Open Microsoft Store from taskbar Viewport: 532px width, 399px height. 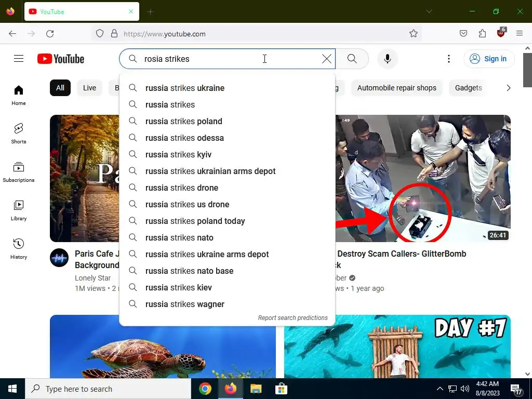pyautogui.click(x=281, y=389)
